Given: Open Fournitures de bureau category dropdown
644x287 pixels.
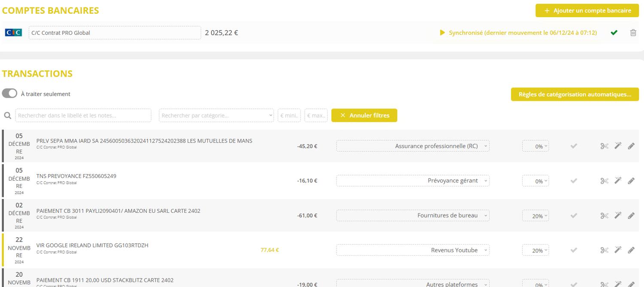Looking at the screenshot, I should pyautogui.click(x=413, y=215).
